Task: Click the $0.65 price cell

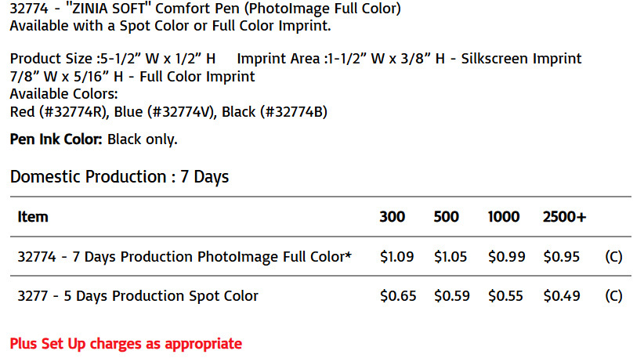Action: (398, 296)
